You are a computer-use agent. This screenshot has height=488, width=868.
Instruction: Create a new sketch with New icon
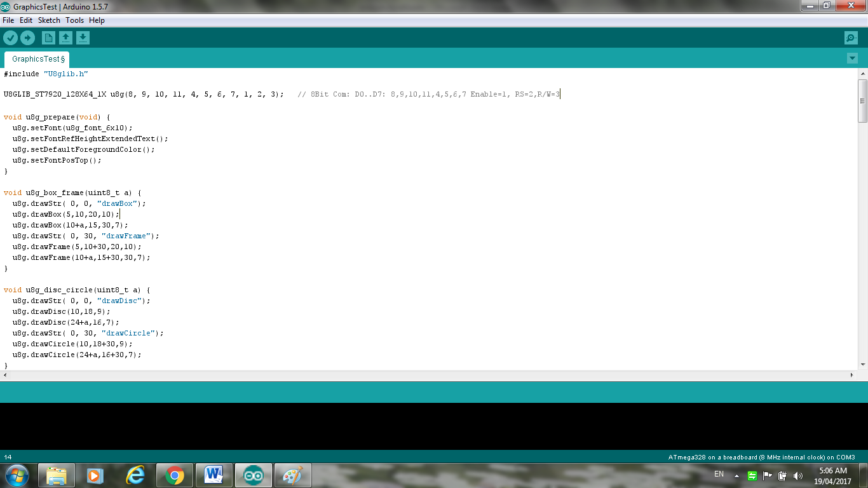[x=48, y=38]
